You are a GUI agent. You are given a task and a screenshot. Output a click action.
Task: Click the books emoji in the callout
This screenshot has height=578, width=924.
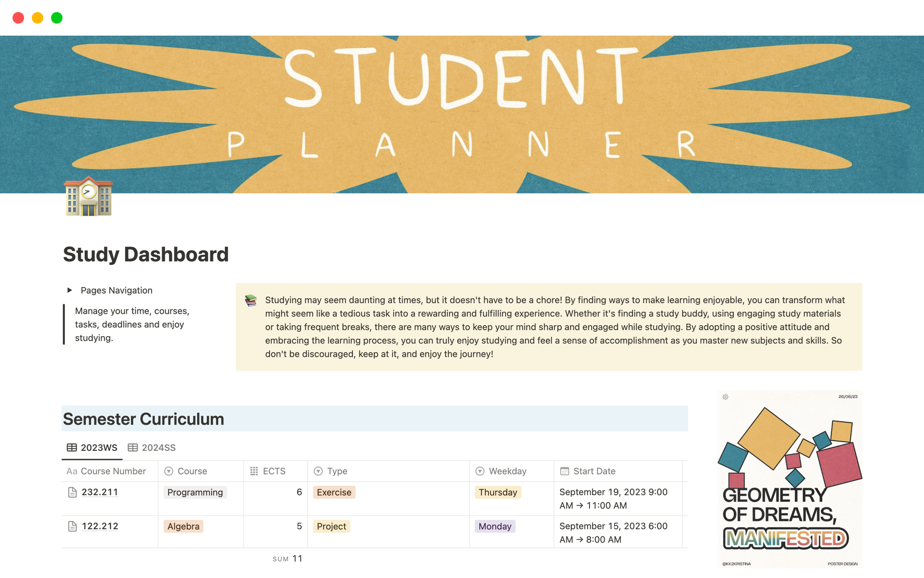251,301
